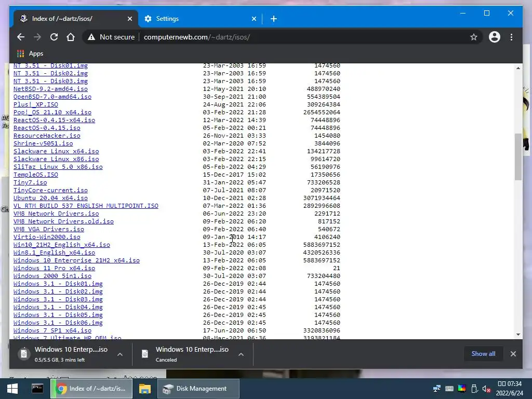Click Ubuntu 20.04 x64.iso link

[x=50, y=198]
